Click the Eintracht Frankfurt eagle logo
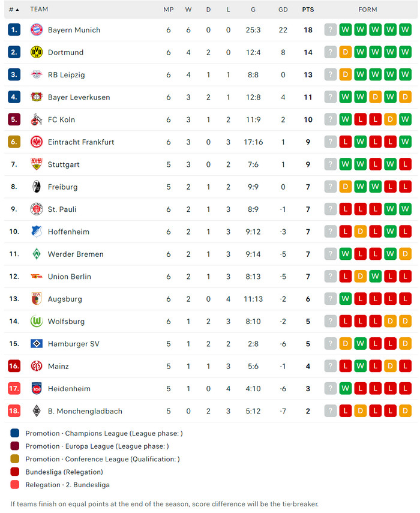This screenshot has height=513, width=420. (x=37, y=142)
